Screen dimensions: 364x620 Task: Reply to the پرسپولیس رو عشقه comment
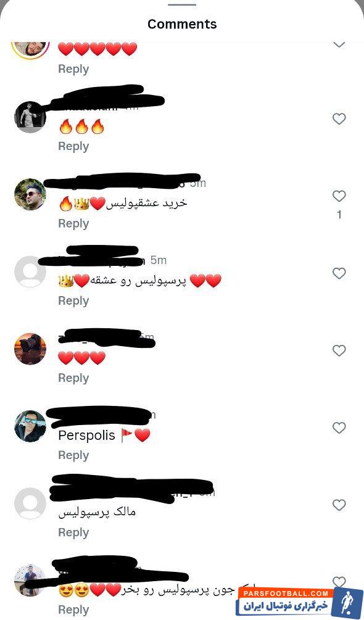click(x=73, y=300)
